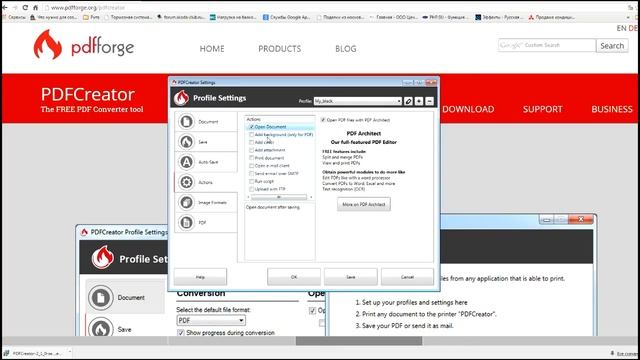Image resolution: width=640 pixels, height=360 pixels.
Task: Open the Document section in PDFCreator Settings
Action: point(206,122)
